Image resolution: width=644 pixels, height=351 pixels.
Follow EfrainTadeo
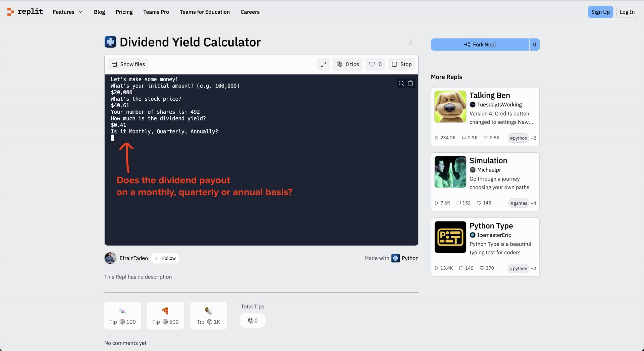tap(165, 258)
